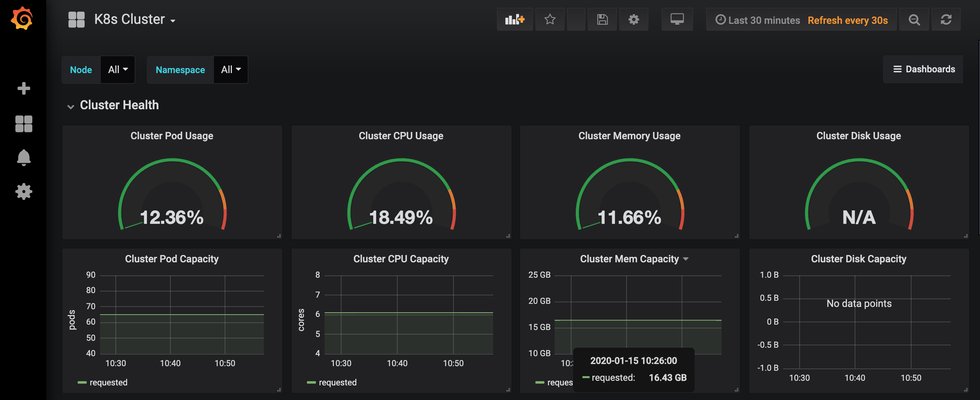This screenshot has height=400, width=980.
Task: Star this dashboard as favorite
Action: (550, 19)
